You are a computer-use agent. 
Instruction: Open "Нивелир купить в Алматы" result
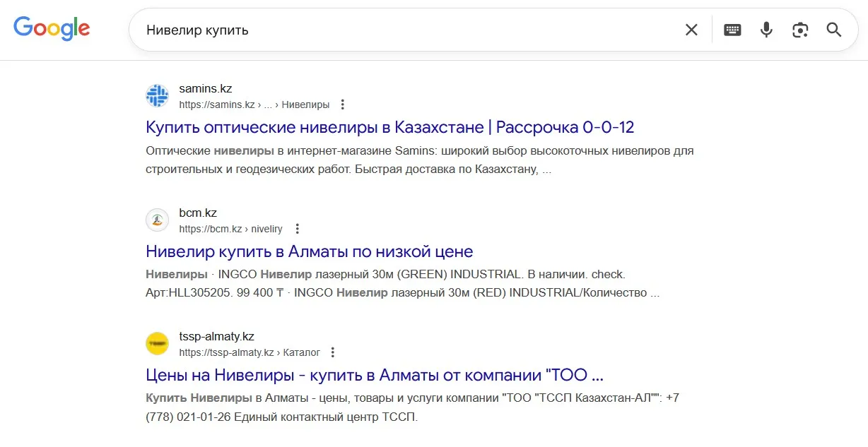(x=309, y=251)
